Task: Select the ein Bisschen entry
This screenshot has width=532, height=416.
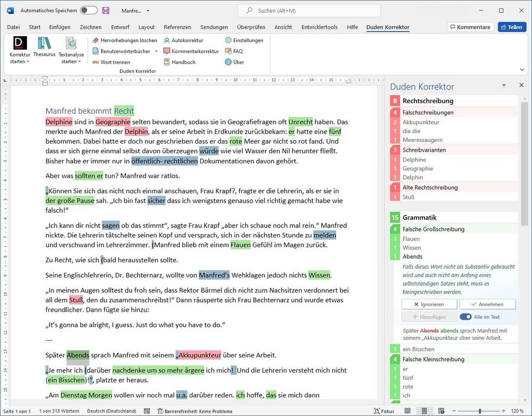Action: 454,349
